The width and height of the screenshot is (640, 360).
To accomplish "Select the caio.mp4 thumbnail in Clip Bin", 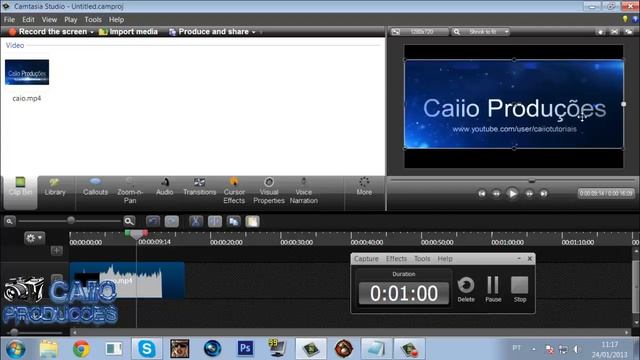I will click(27, 72).
